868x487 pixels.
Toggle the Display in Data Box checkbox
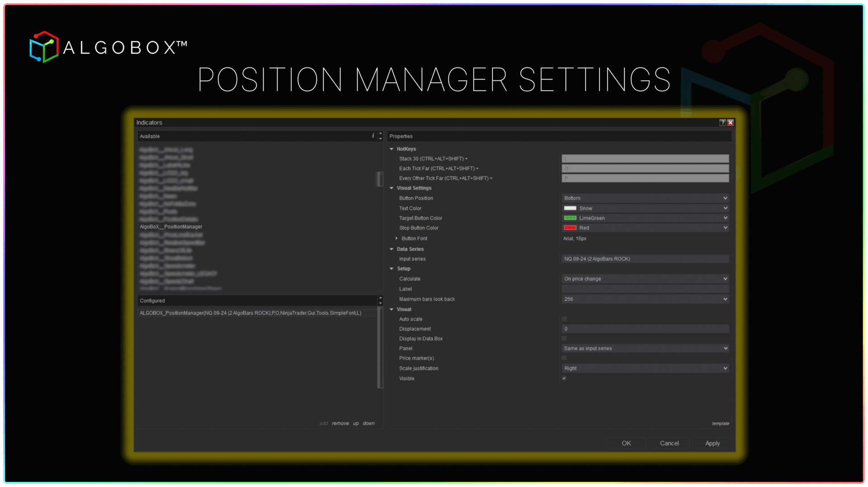564,338
